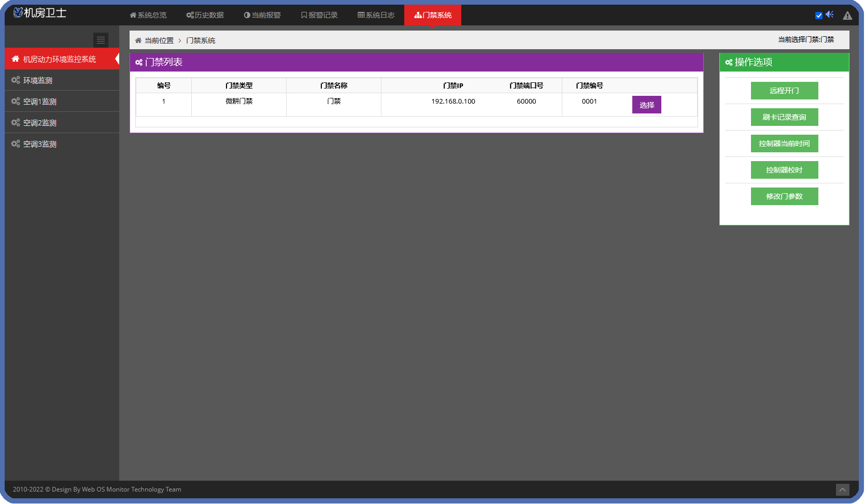This screenshot has width=865, height=504.
Task: Open 空调1监测 in the sidebar
Action: pos(62,102)
